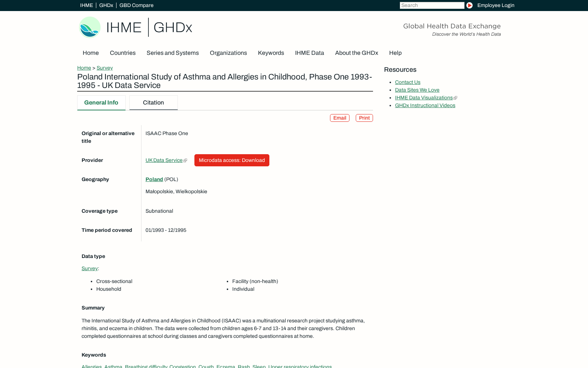Open Data Sites We Love link
The height and width of the screenshot is (368, 588).
coord(417,90)
